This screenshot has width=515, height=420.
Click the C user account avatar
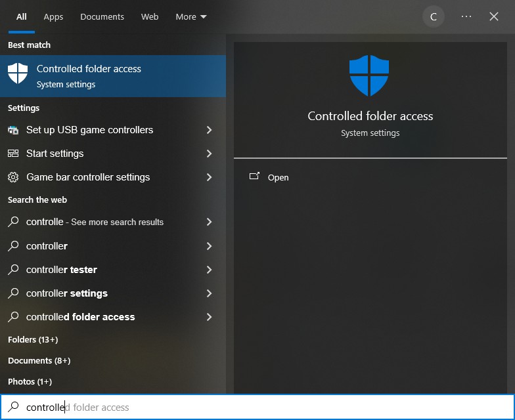click(x=434, y=17)
